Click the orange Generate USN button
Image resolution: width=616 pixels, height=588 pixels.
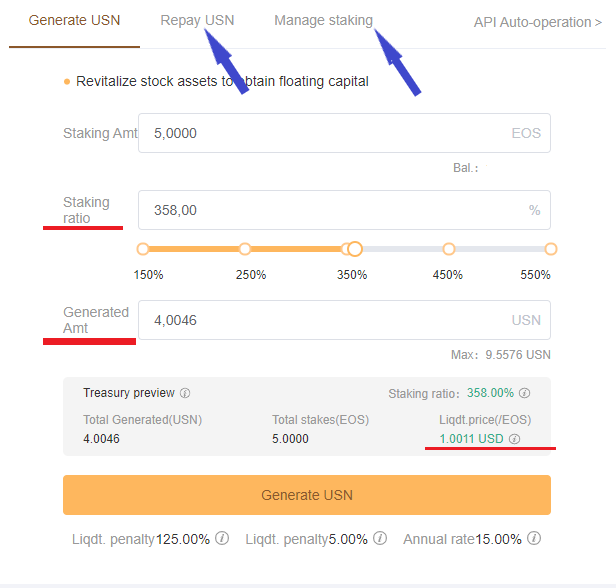point(307,495)
